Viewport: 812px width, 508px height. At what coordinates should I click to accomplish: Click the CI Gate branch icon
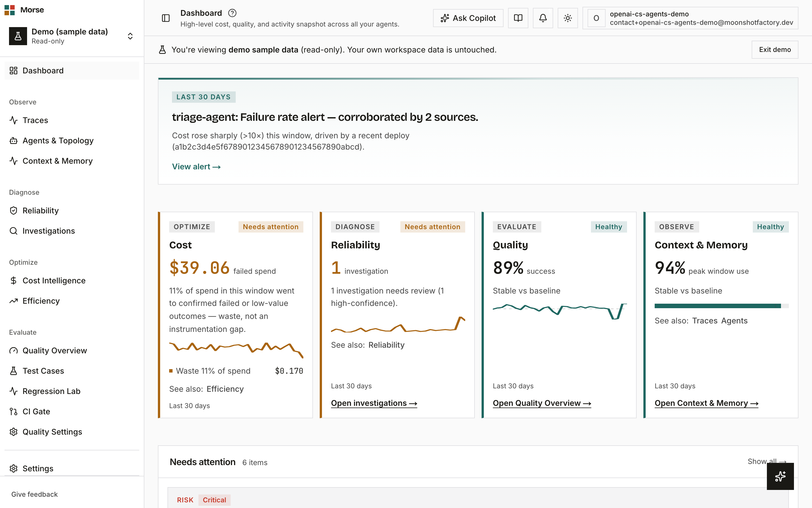14,411
